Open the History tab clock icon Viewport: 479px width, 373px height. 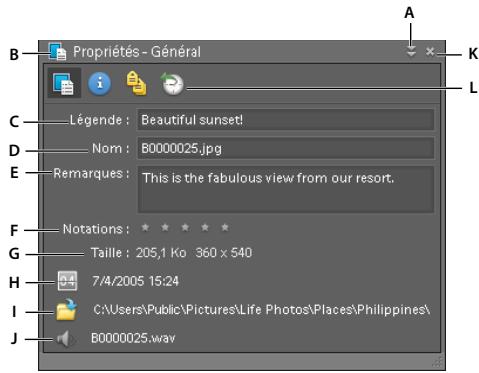[x=172, y=84]
